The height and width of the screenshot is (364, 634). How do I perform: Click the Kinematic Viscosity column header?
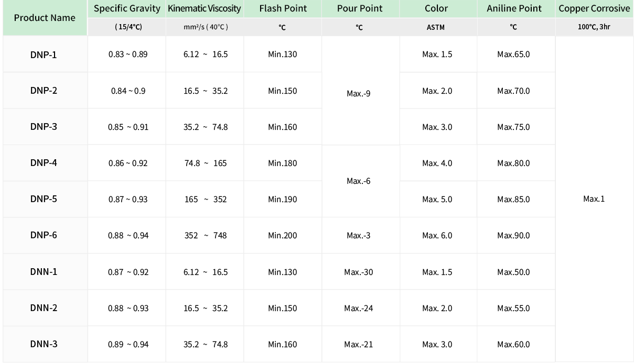pyautogui.click(x=205, y=9)
